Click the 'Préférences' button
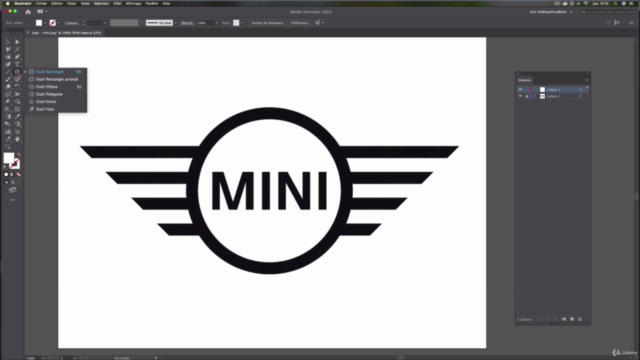The image size is (640, 360). [x=300, y=23]
